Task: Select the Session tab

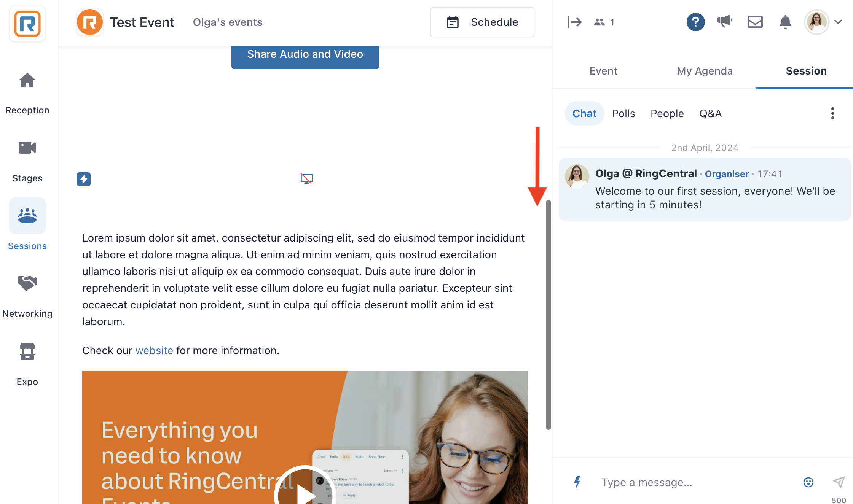Action: (x=806, y=71)
